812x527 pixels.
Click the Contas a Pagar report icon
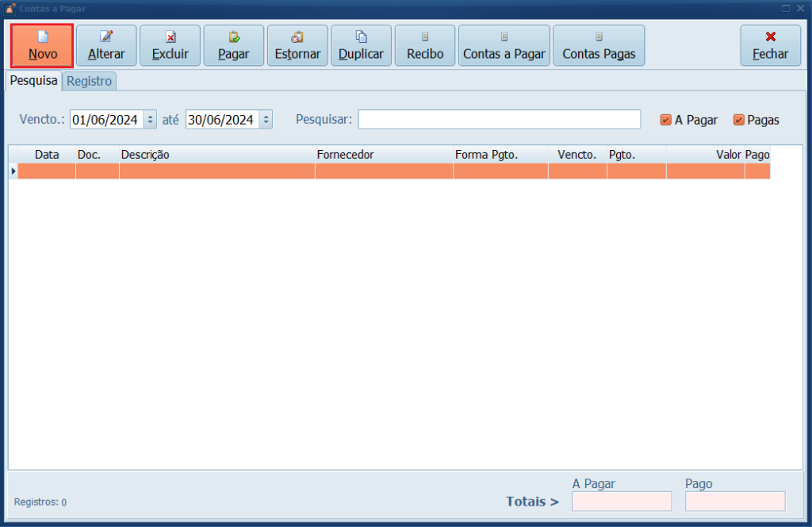pos(504,38)
